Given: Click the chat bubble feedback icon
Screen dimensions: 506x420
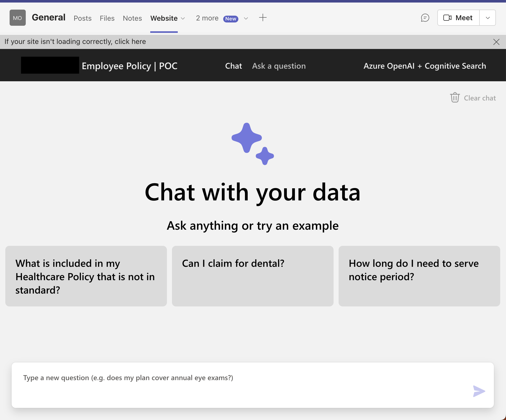Looking at the screenshot, I should coord(425,17).
